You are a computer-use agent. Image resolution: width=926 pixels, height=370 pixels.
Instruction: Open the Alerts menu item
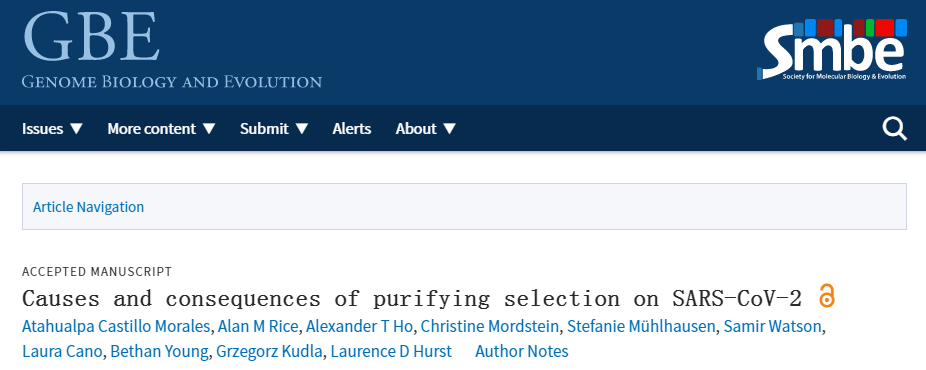(x=352, y=129)
